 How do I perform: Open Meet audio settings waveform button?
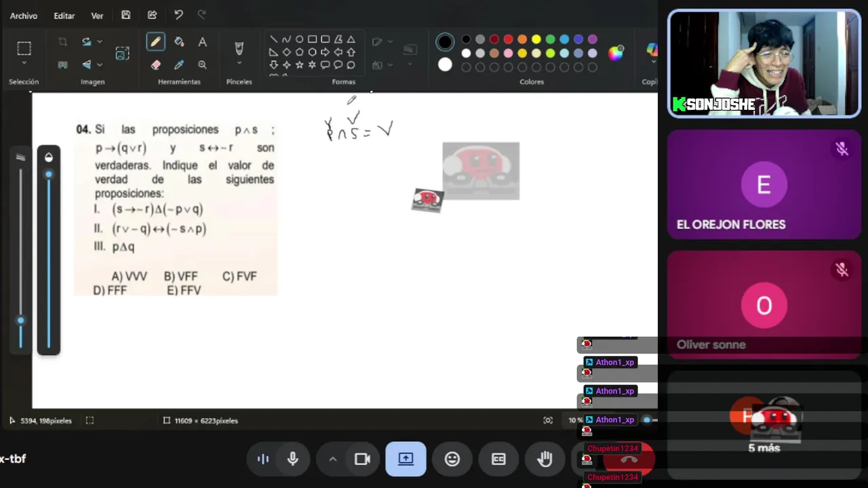[263, 459]
